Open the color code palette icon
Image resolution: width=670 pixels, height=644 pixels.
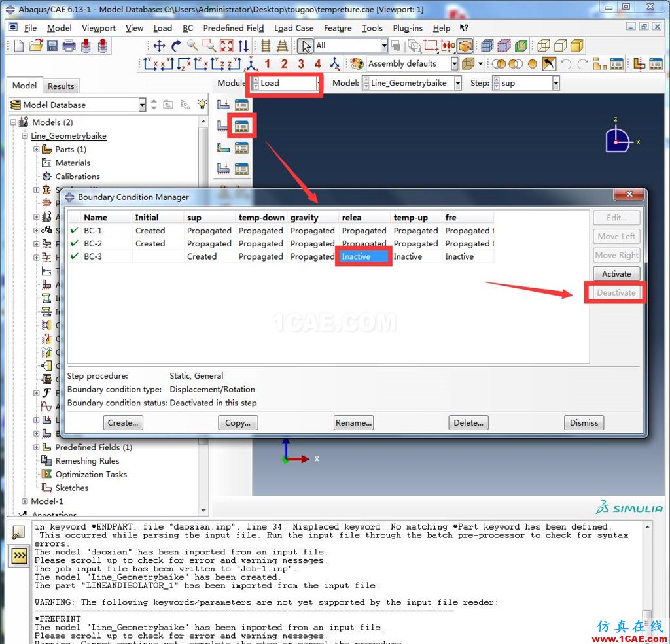pyautogui.click(x=357, y=64)
